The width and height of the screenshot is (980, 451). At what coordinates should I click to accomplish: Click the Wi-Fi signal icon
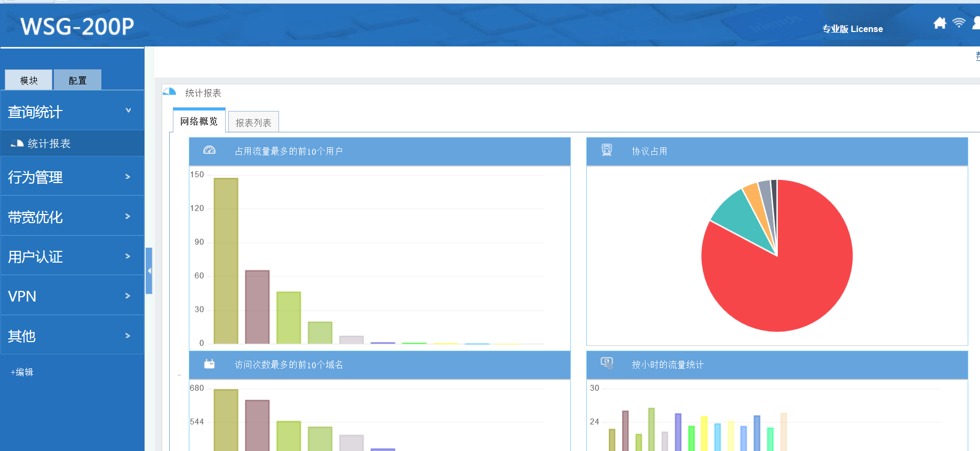[959, 23]
